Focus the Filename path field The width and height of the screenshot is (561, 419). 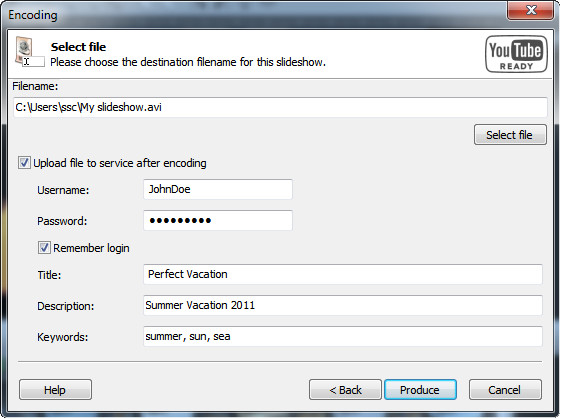[x=280, y=107]
